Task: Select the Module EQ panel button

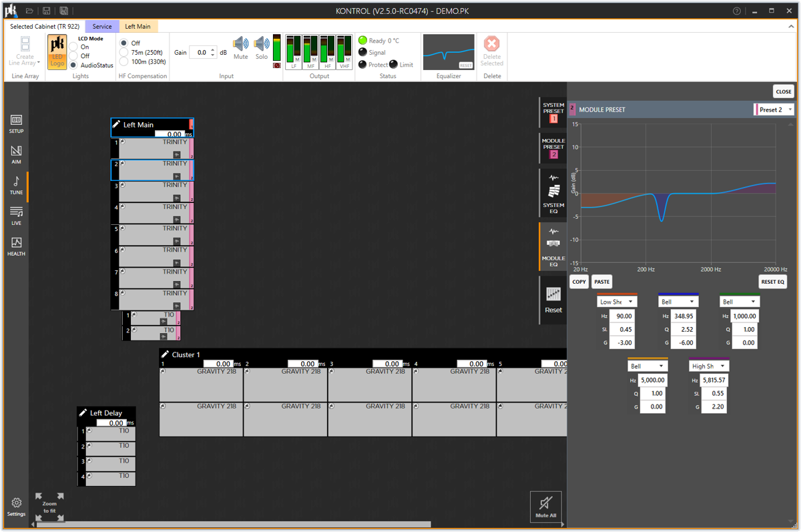Action: point(553,246)
